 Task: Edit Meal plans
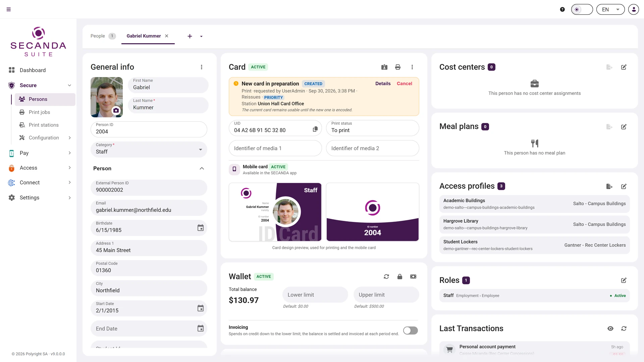624,127
